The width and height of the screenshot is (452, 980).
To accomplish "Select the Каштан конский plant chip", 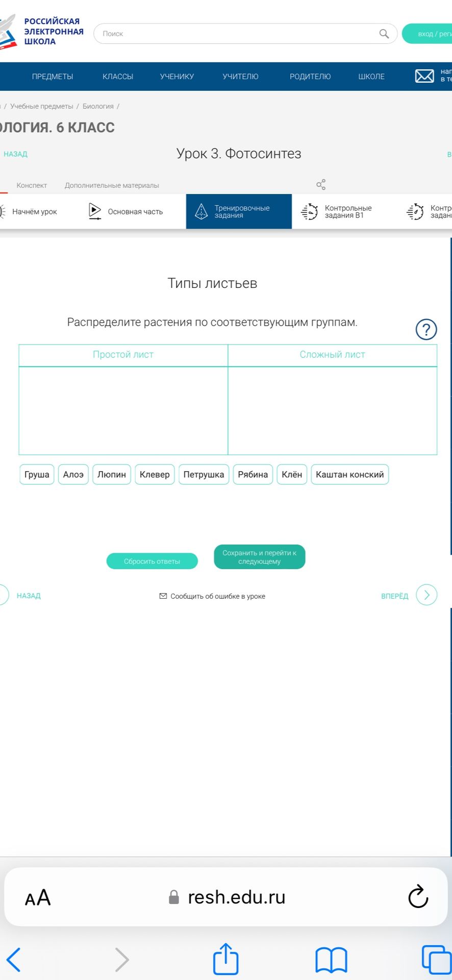I will (350, 474).
